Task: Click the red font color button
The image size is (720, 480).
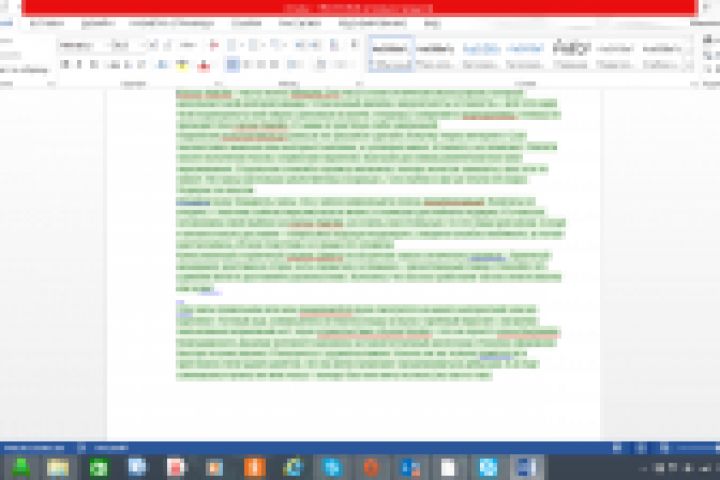Action: (x=203, y=65)
